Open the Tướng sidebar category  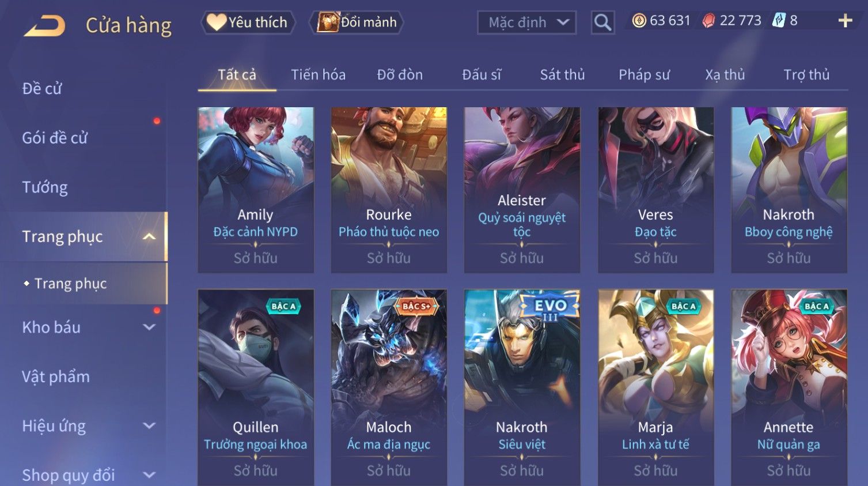[x=45, y=187]
